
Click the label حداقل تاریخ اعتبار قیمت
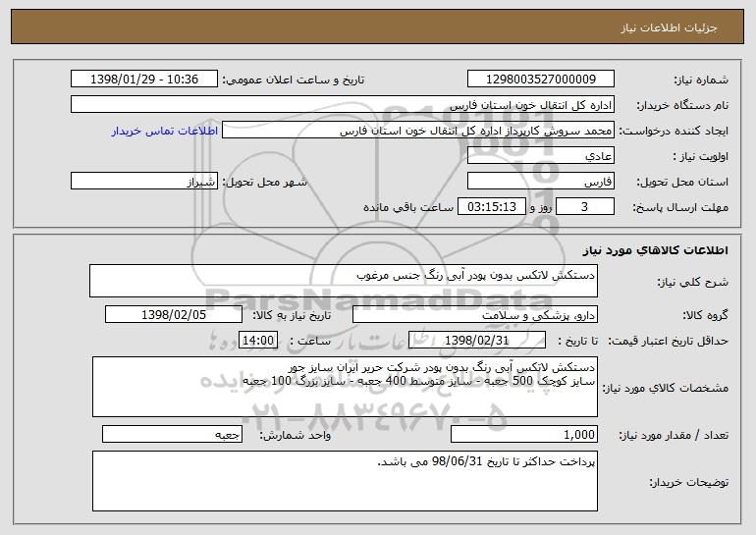click(x=669, y=342)
